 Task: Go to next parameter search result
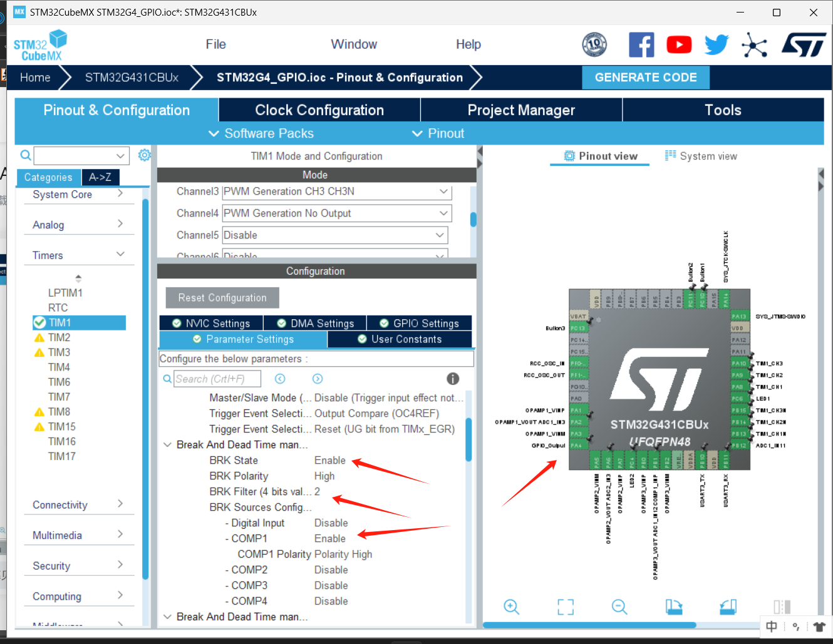318,379
